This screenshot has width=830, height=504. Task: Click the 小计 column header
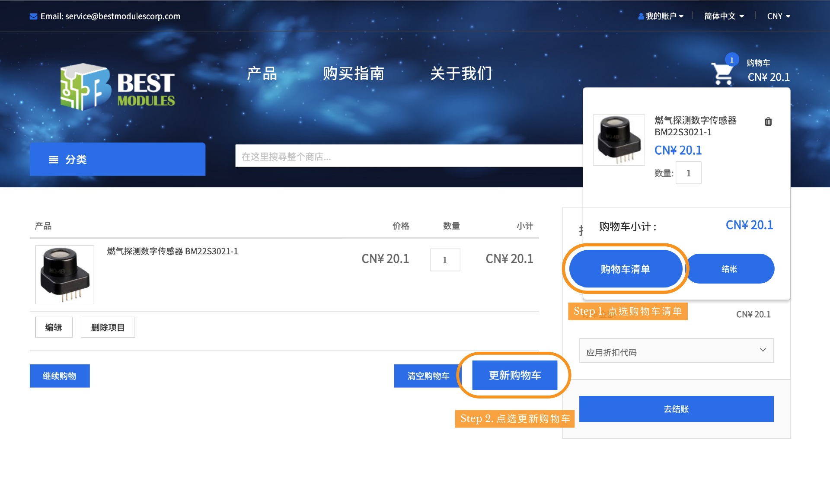coord(525,226)
